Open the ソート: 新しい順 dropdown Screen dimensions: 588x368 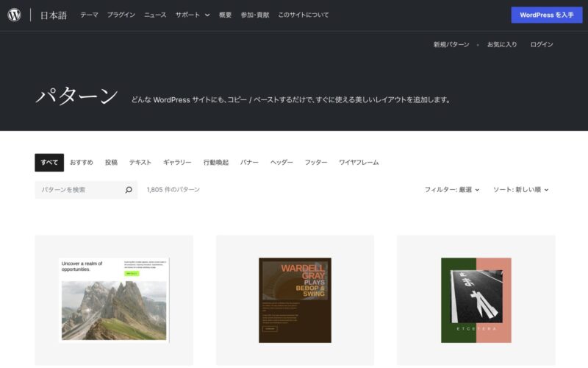520,190
